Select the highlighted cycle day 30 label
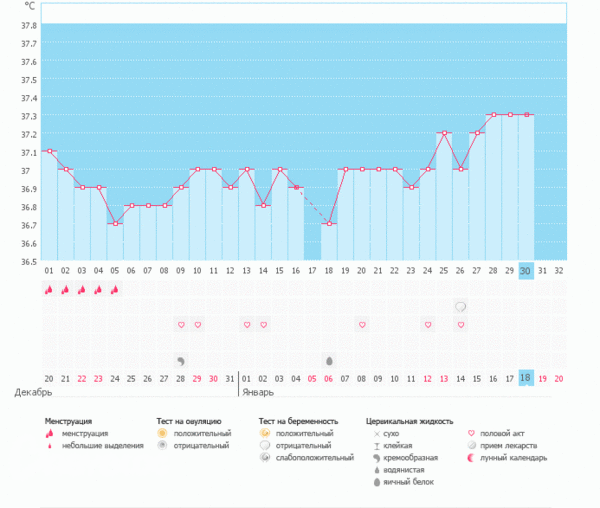The height and width of the screenshot is (508, 600). click(x=526, y=270)
